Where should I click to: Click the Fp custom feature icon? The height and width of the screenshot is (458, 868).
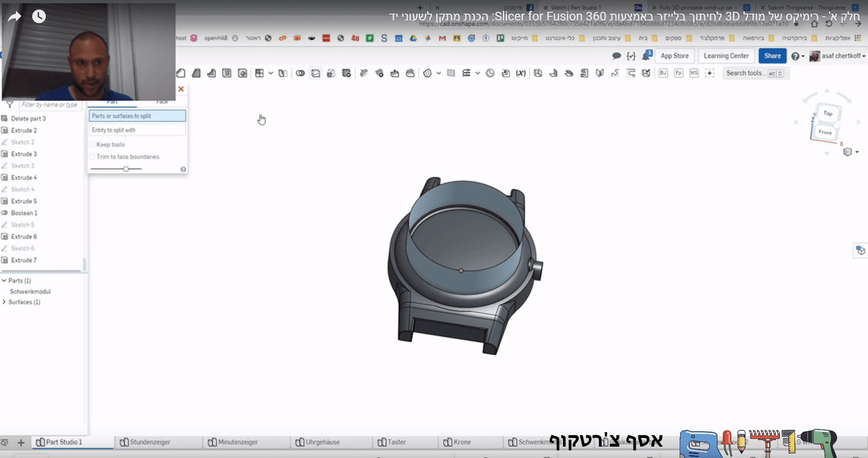point(679,73)
